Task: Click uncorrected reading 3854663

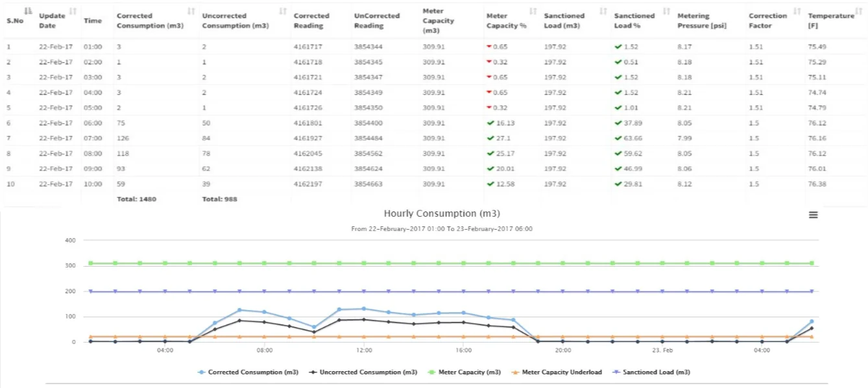Action: tap(368, 184)
